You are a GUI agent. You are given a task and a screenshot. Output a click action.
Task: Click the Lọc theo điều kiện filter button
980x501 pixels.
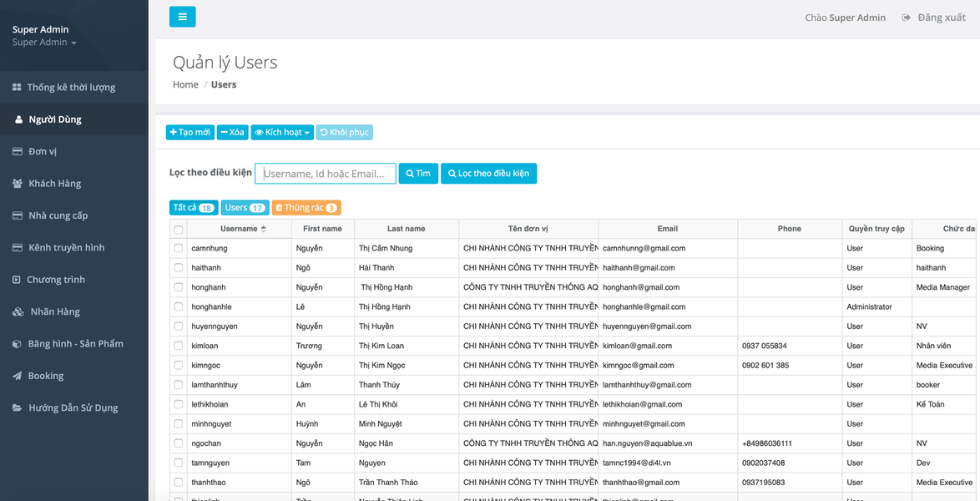pos(488,174)
